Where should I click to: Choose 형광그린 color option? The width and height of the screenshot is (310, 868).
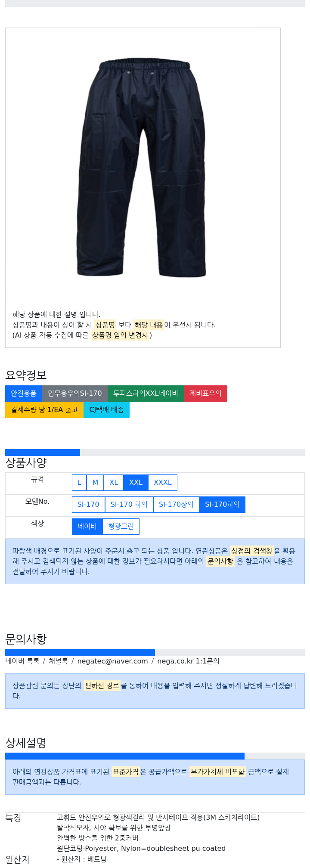point(121,527)
